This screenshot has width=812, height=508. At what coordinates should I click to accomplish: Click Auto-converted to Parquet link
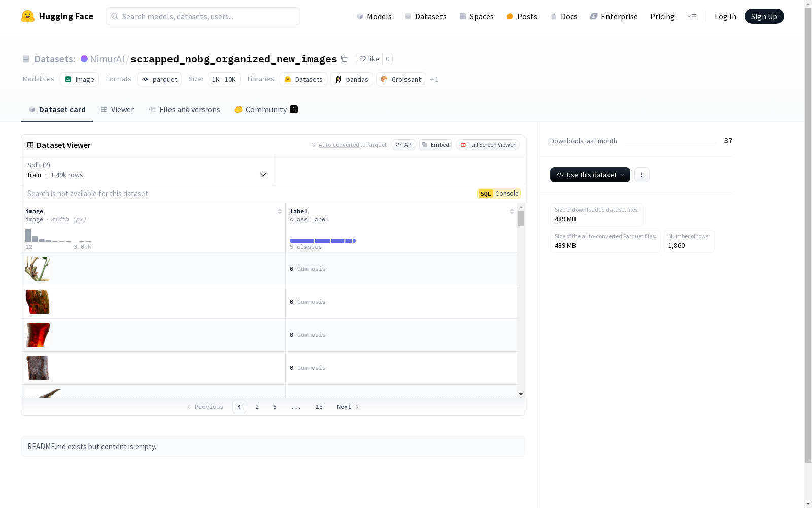pos(339,145)
